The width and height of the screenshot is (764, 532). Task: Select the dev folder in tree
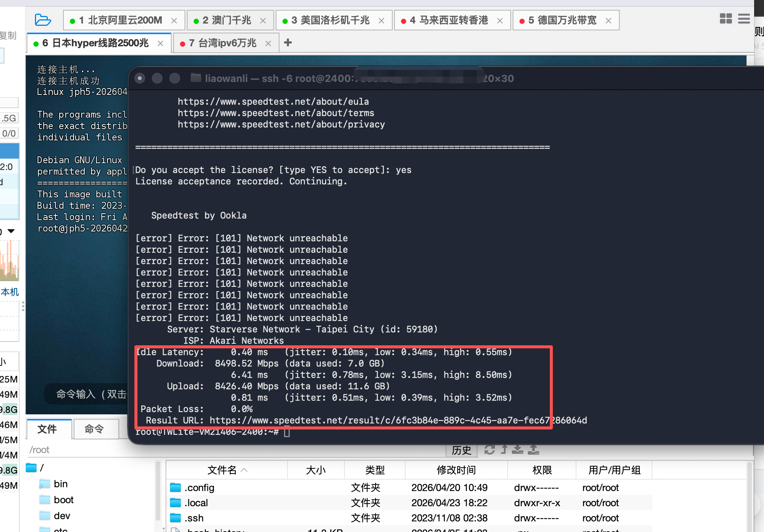[55, 516]
